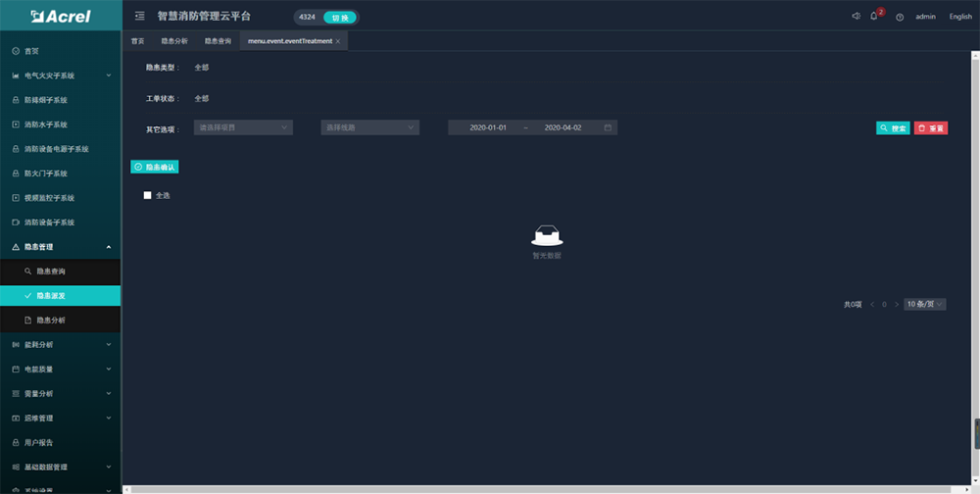Open notifications via the bell icon
980x494 pixels.
tap(874, 16)
